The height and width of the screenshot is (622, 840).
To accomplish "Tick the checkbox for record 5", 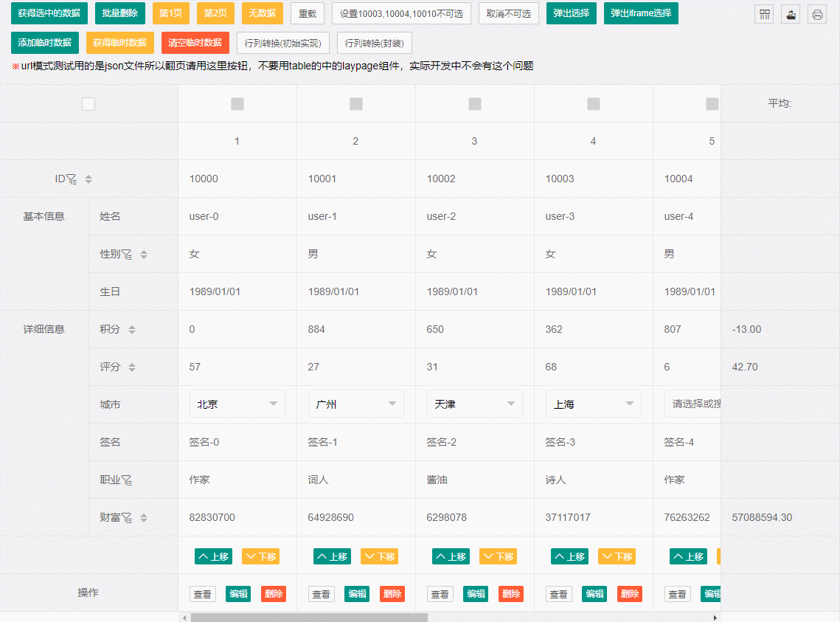I will pyautogui.click(x=712, y=104).
